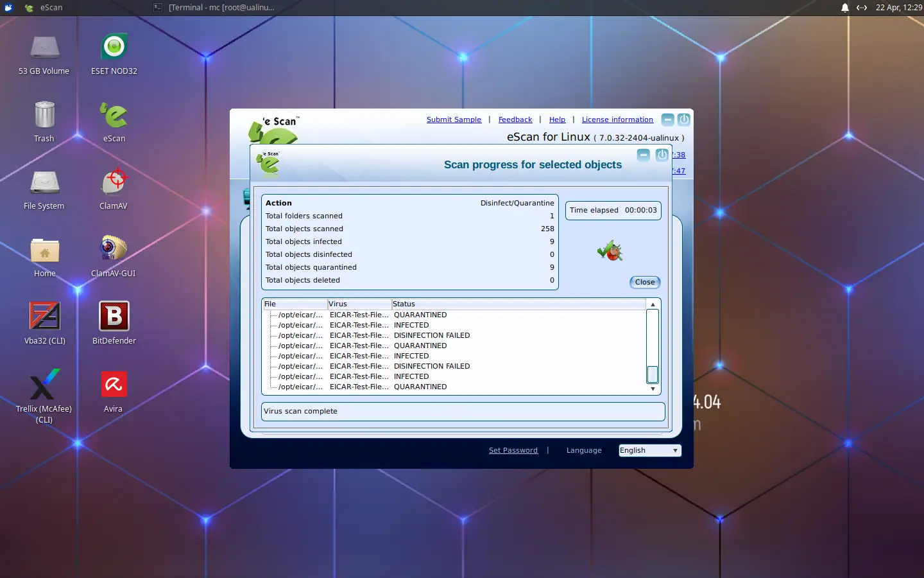Click the 'Total objects disinfected' label

[x=309, y=254]
